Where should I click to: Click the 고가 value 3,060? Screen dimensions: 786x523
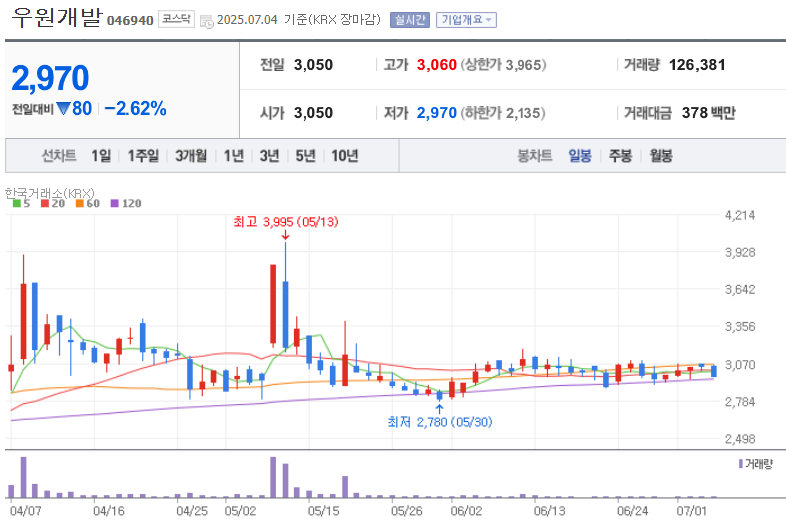(437, 65)
